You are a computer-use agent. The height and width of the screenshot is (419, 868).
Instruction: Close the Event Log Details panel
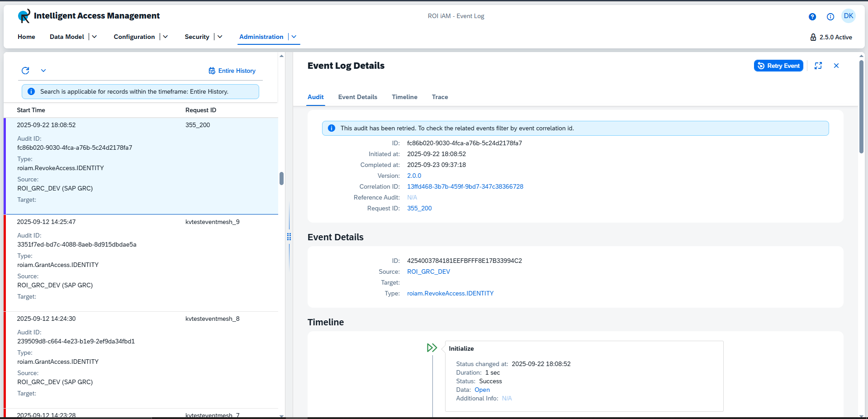(x=836, y=66)
